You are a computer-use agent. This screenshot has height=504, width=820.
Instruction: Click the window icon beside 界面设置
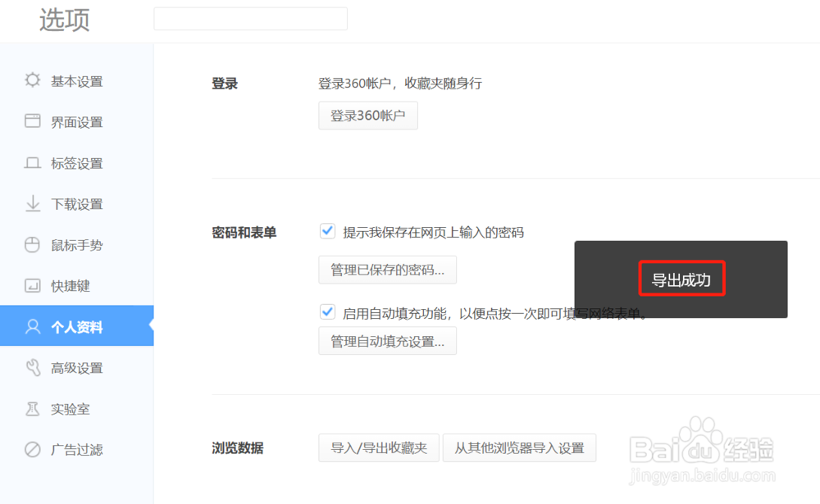coord(33,120)
